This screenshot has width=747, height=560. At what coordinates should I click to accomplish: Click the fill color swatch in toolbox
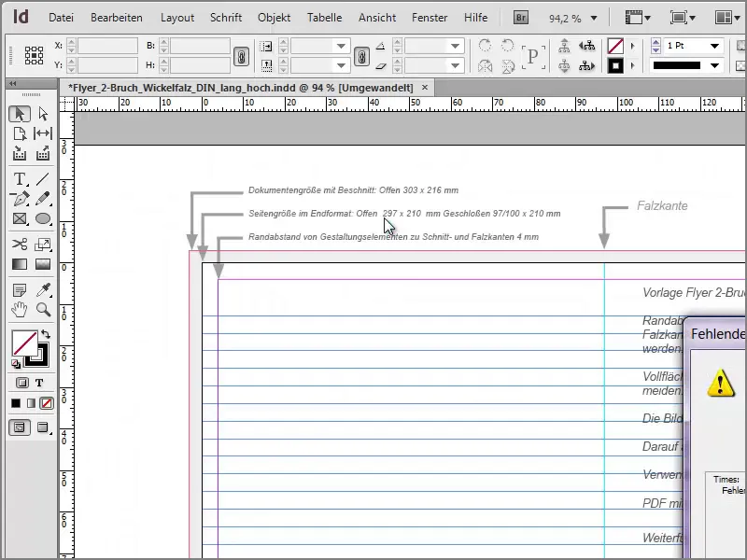click(x=23, y=343)
